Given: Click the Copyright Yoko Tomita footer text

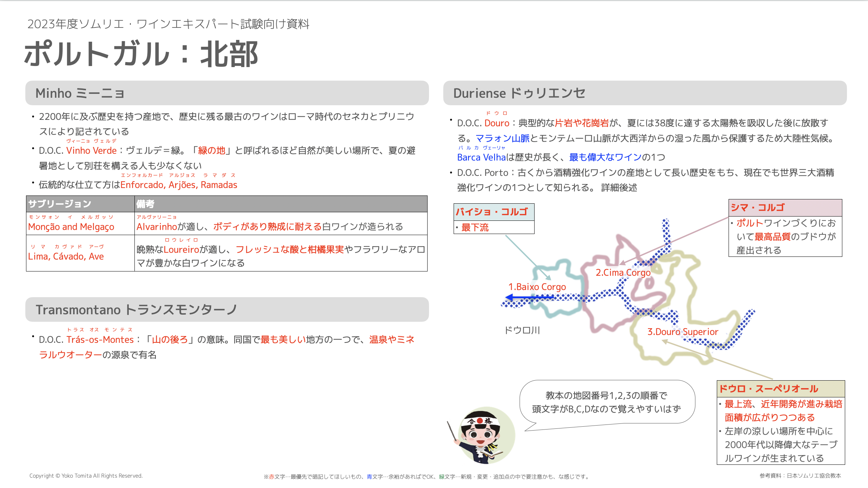Looking at the screenshot, I should [x=86, y=476].
